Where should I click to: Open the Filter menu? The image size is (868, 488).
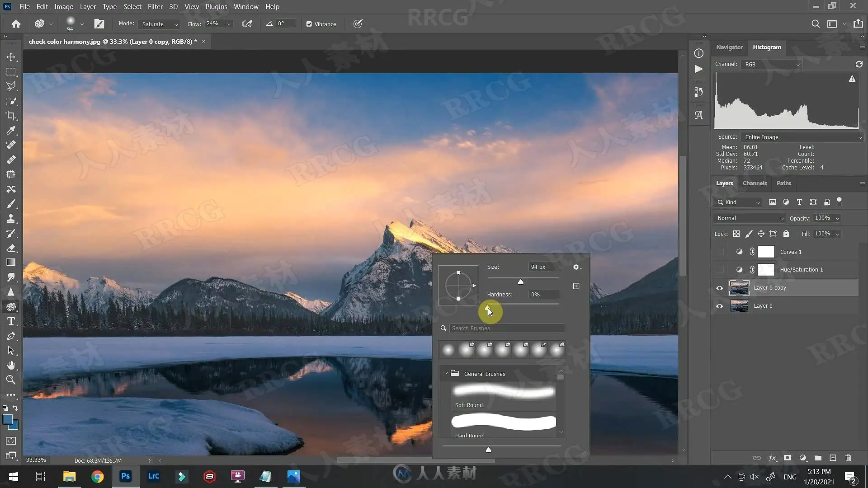point(155,7)
